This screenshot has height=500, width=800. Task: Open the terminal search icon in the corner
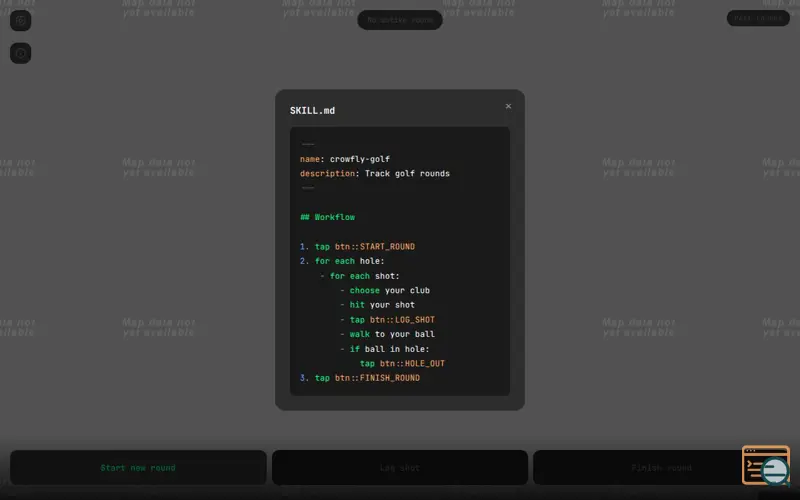[766, 465]
